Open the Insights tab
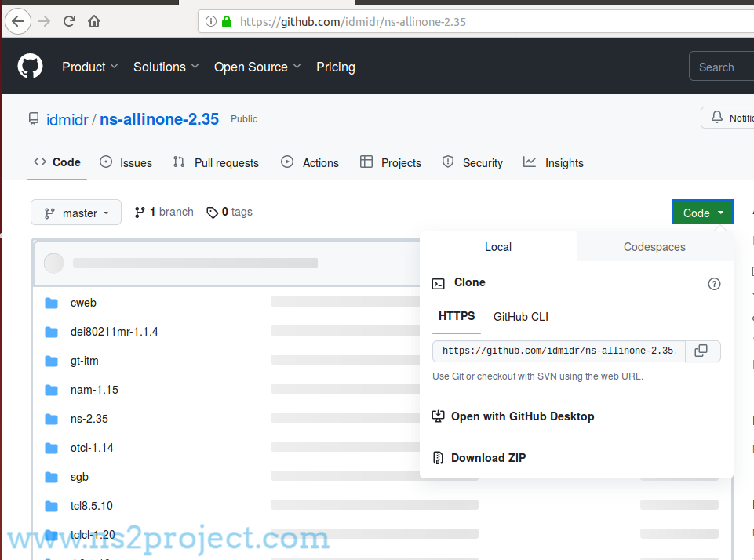The image size is (754, 560). (553, 163)
